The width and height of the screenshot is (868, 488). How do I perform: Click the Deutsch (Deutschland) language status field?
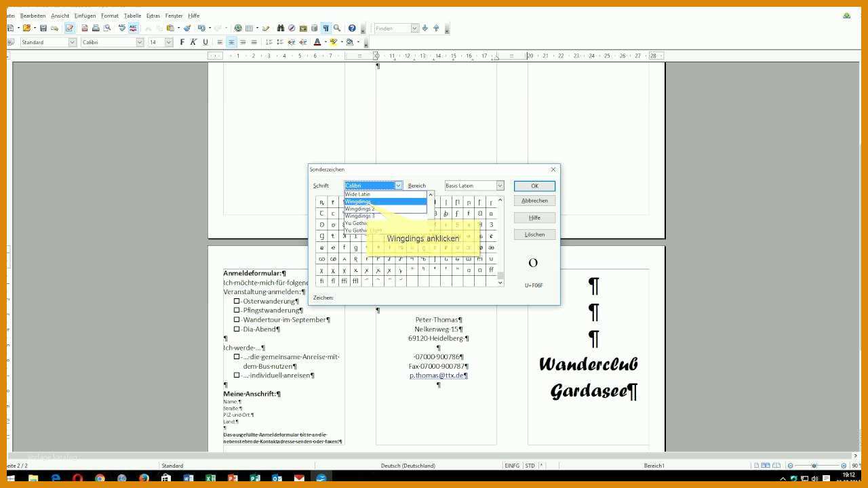pos(408,466)
